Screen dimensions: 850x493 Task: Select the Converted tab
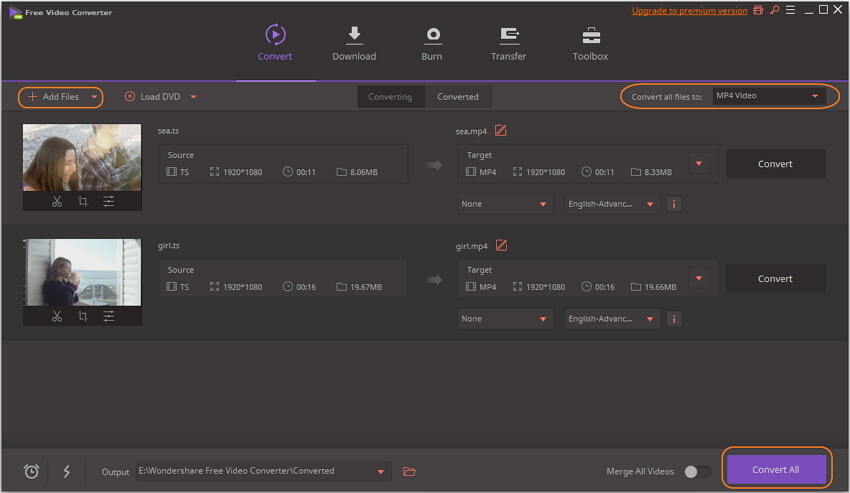pos(458,97)
